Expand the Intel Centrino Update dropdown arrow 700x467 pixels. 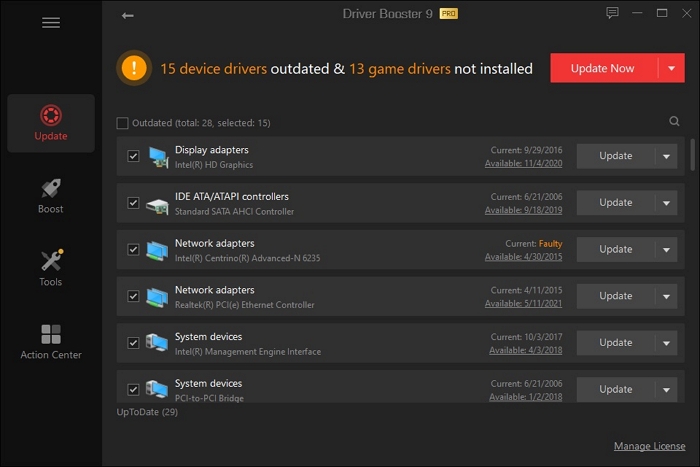click(667, 250)
